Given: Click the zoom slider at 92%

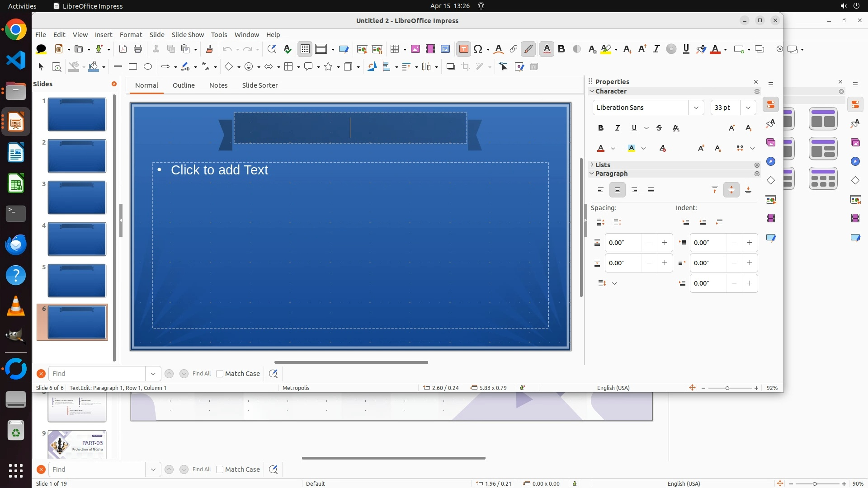Looking at the screenshot, I should [x=727, y=388].
